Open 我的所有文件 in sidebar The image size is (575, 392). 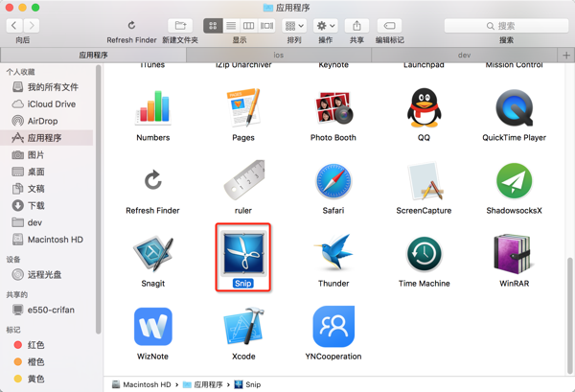click(x=47, y=87)
